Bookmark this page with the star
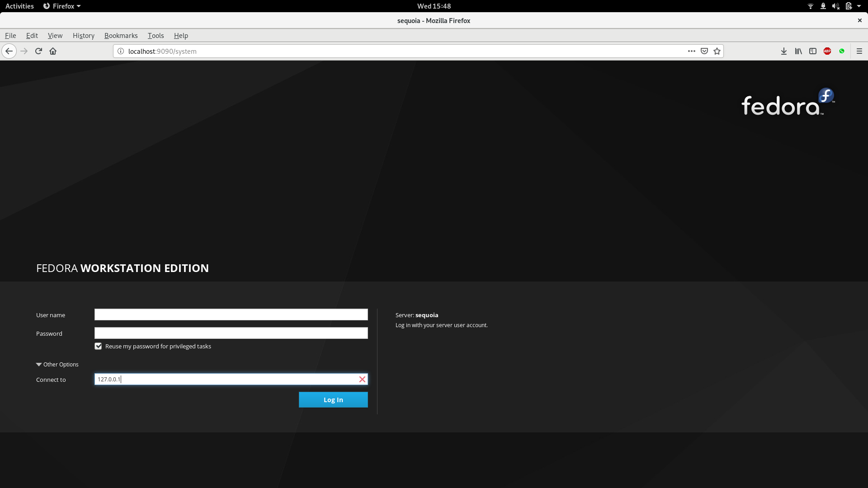 click(717, 51)
